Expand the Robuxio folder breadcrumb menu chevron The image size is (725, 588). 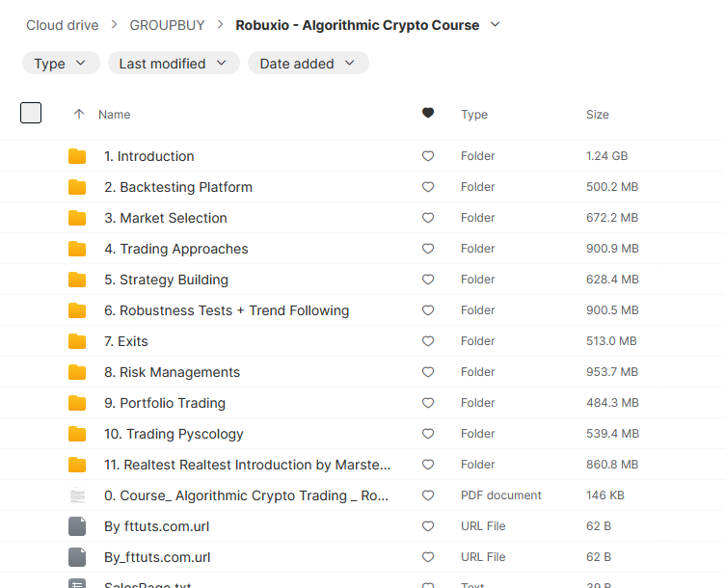point(496,25)
